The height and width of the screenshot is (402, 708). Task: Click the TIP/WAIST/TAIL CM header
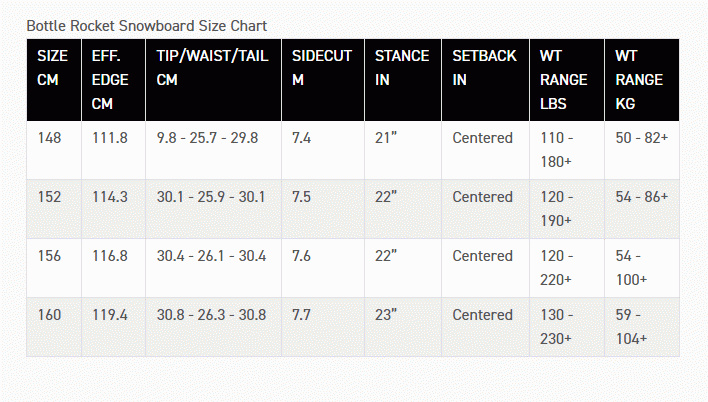(214, 80)
